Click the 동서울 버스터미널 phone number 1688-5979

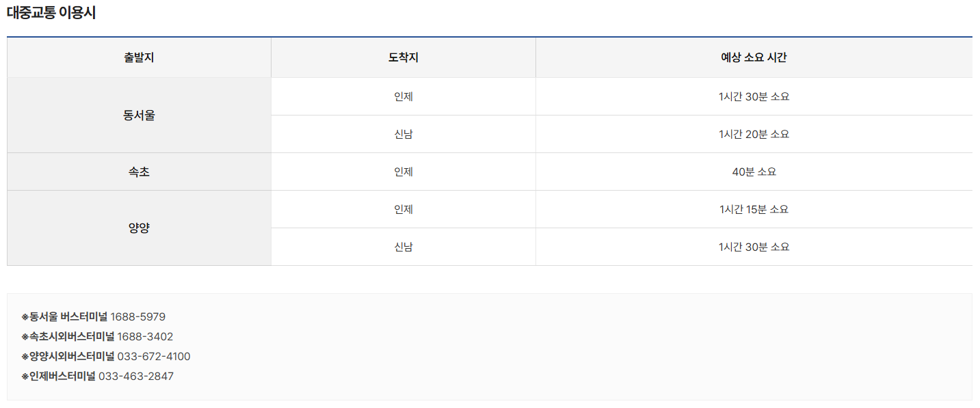(138, 317)
